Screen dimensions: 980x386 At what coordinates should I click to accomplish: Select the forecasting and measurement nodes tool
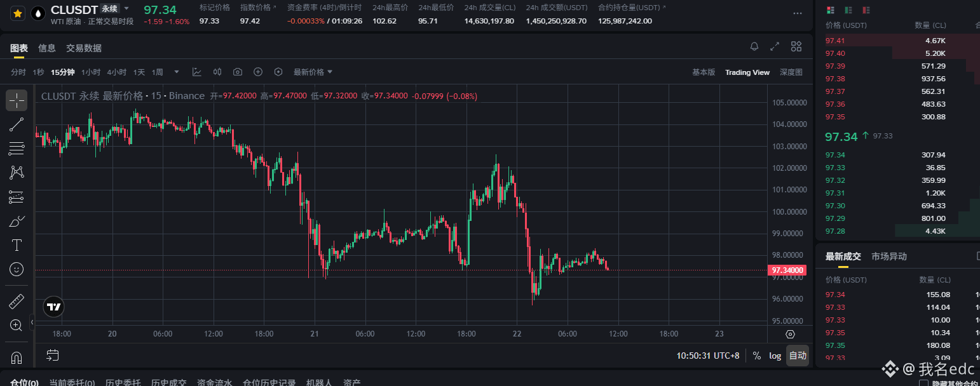coord(17,197)
